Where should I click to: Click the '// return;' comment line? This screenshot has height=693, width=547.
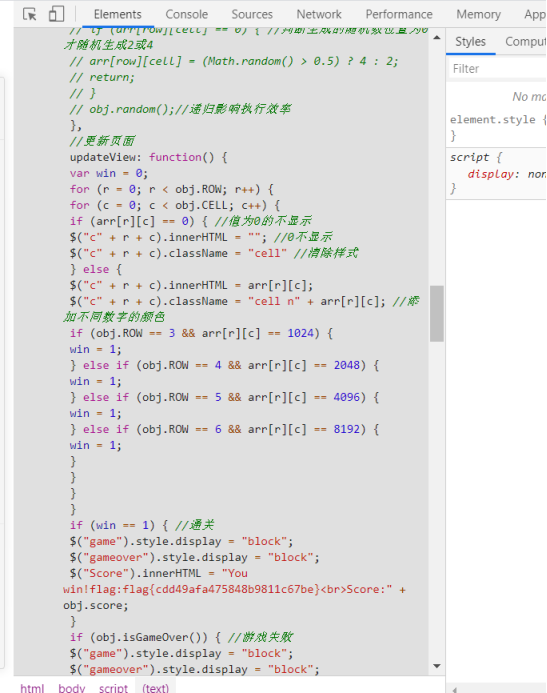click(x=102, y=77)
